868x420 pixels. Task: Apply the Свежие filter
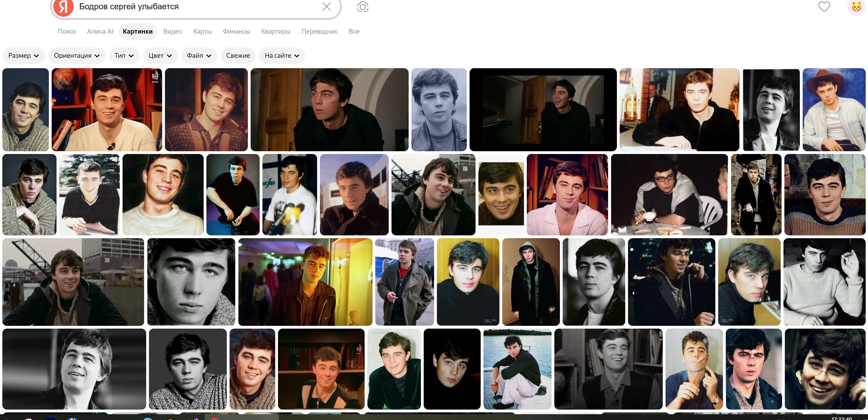[238, 56]
